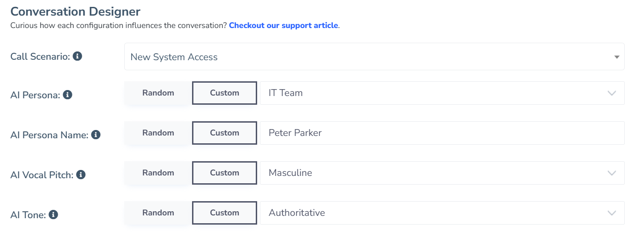The height and width of the screenshot is (237, 644).
Task: Open the Masculine vocal pitch dropdown
Action: click(x=442, y=173)
